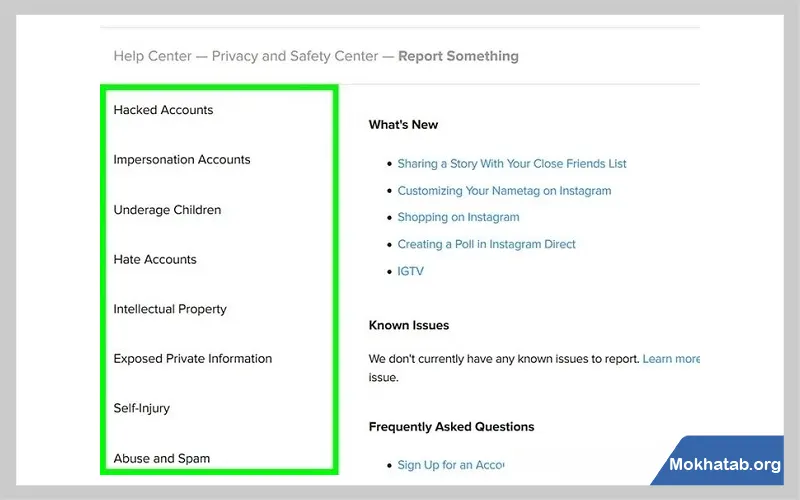Open Exposed Private Information topic
The image size is (800, 500).
(192, 359)
